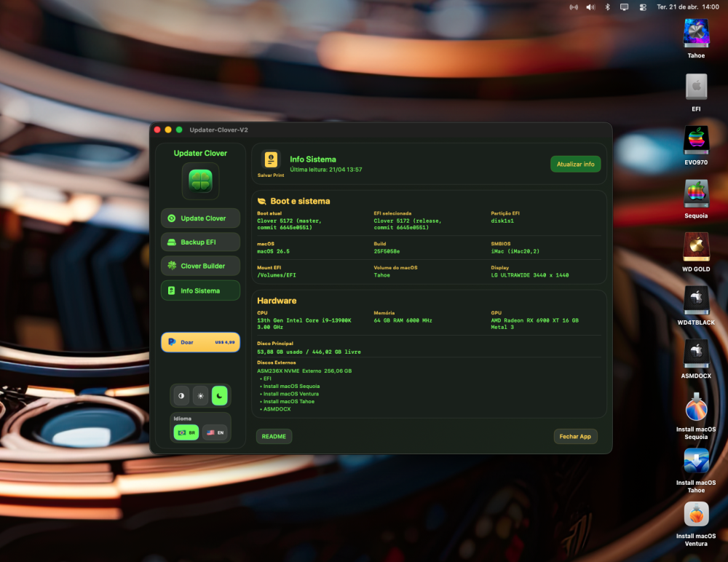Viewport: 728px width, 562px height.
Task: Click the PayPal logo in Doar button
Action: (x=171, y=342)
